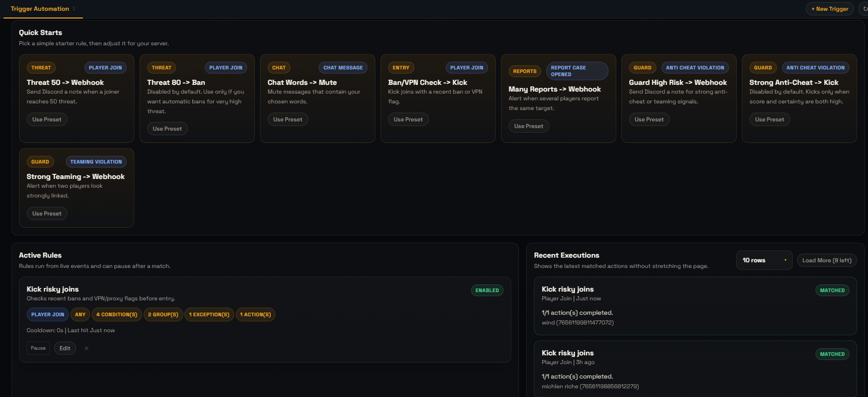This screenshot has height=397, width=868.
Task: Click Load More (8 left) button
Action: tap(827, 260)
